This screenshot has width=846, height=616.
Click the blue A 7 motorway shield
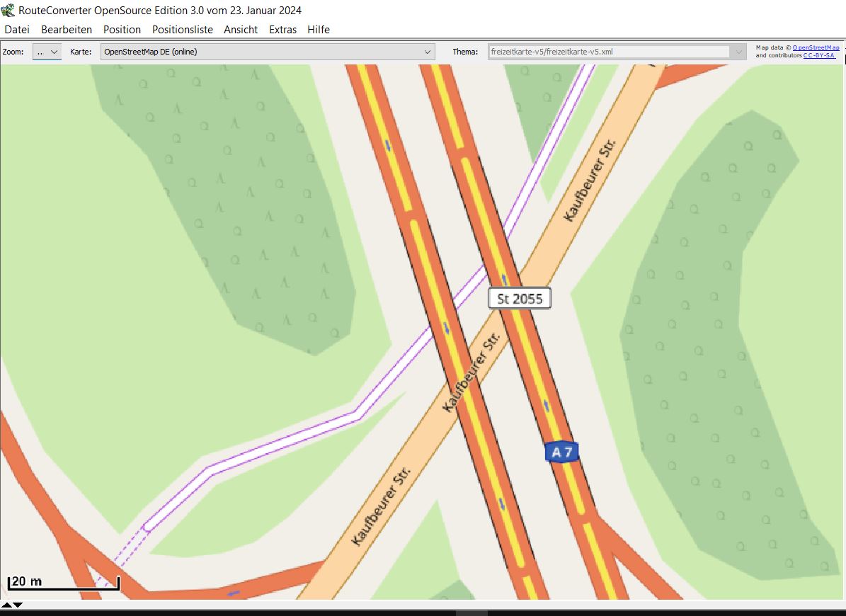tap(563, 452)
